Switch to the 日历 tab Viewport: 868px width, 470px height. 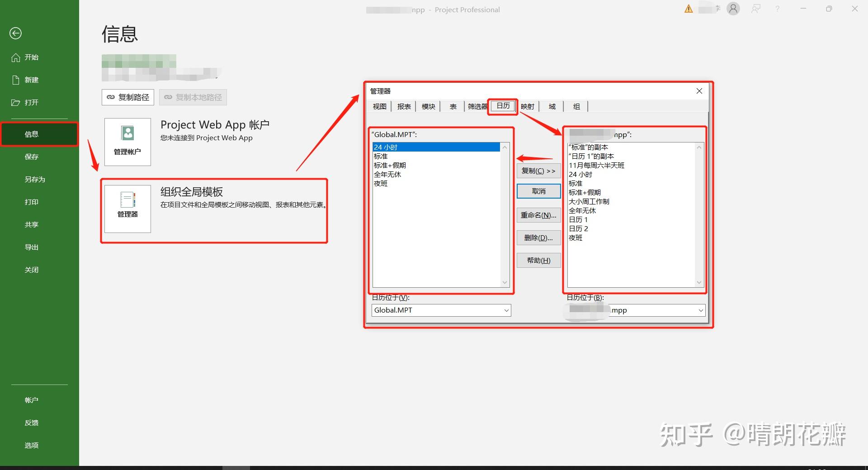(x=503, y=106)
